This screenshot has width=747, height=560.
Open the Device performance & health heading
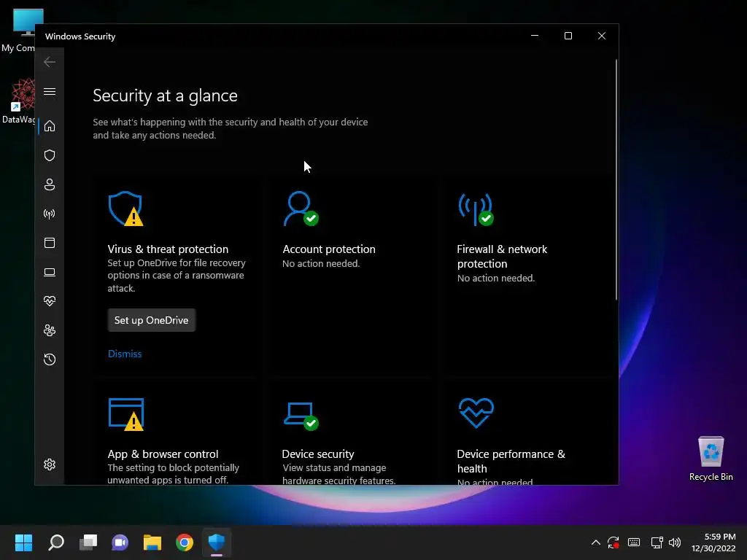click(x=511, y=461)
